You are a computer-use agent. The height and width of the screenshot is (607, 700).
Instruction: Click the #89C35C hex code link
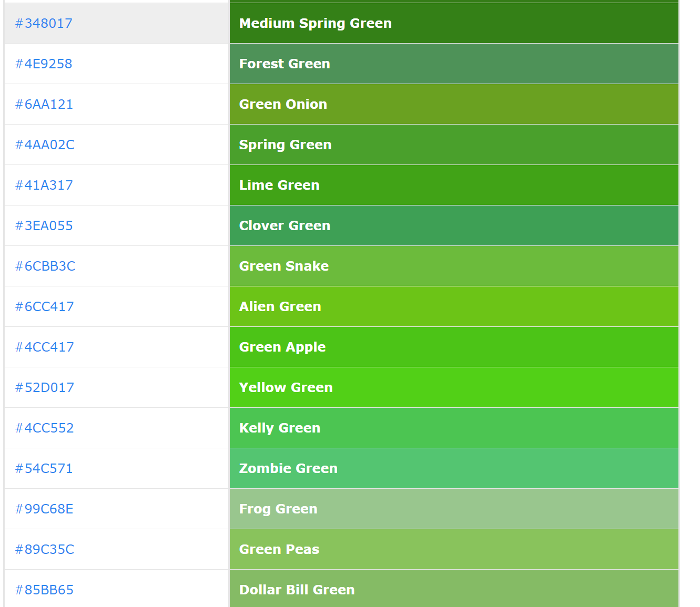tap(44, 549)
